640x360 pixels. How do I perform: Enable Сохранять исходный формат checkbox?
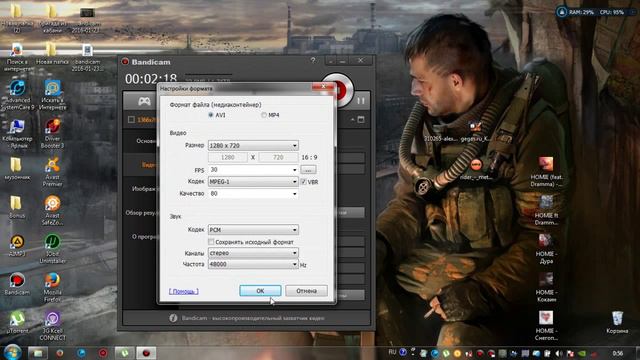(x=211, y=242)
